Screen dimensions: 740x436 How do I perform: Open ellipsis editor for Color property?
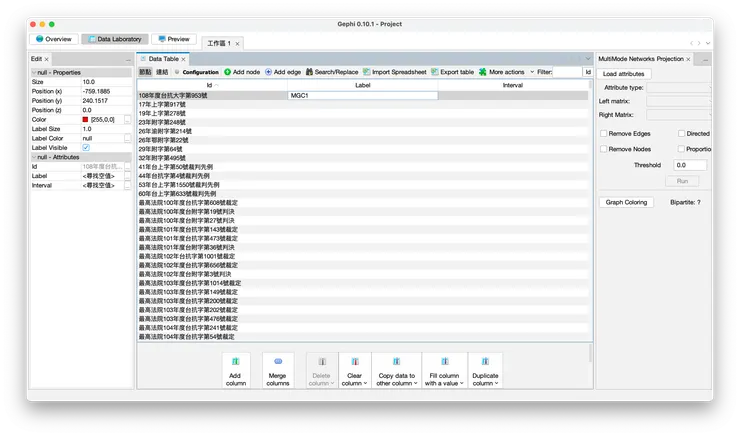point(127,120)
